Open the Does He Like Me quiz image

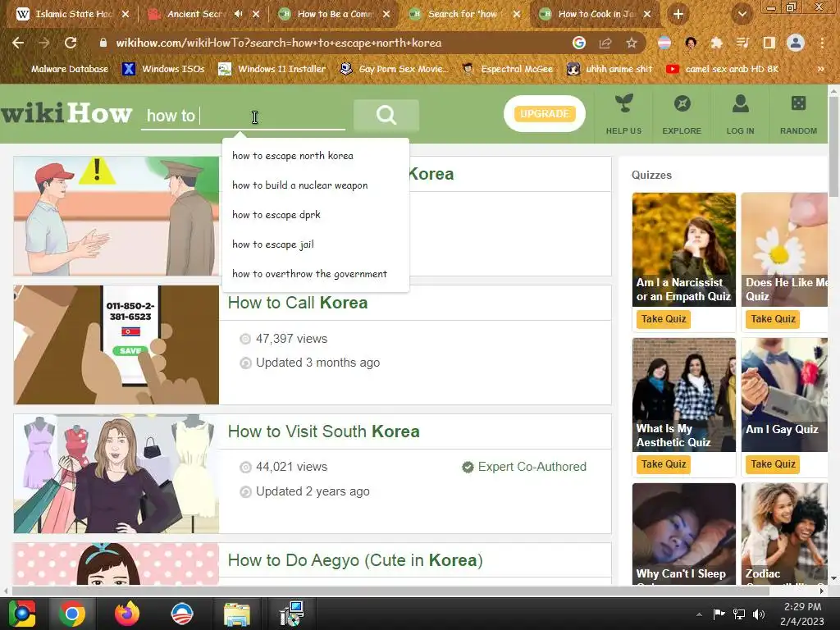pos(785,249)
